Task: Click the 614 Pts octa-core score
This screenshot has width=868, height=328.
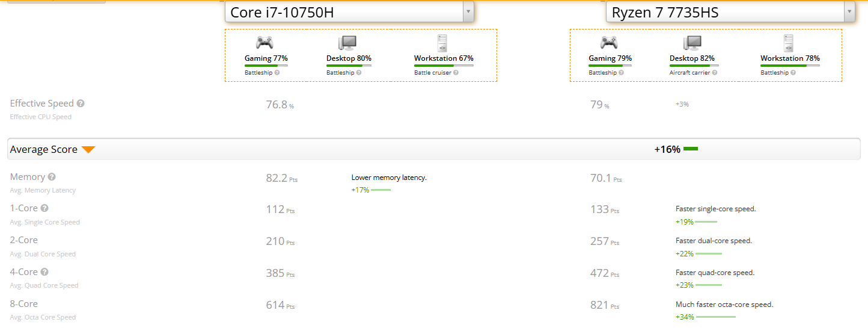Action: 280,305
